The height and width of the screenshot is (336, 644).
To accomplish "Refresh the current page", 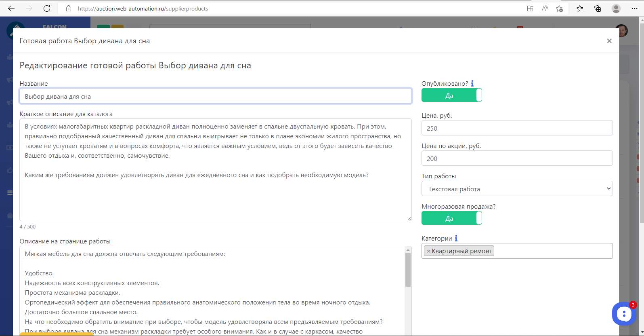I will (x=47, y=8).
